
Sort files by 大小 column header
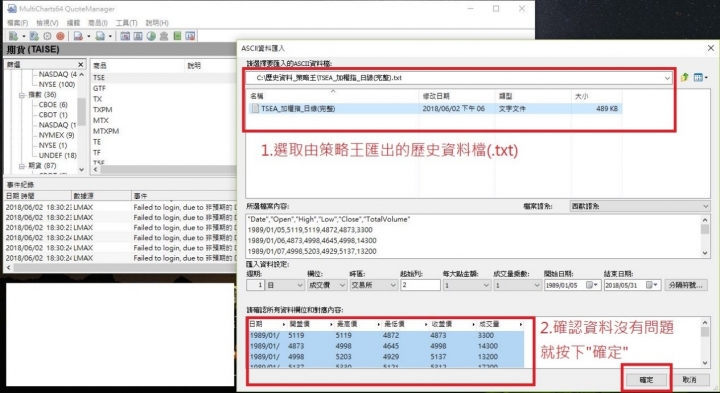(x=597, y=96)
